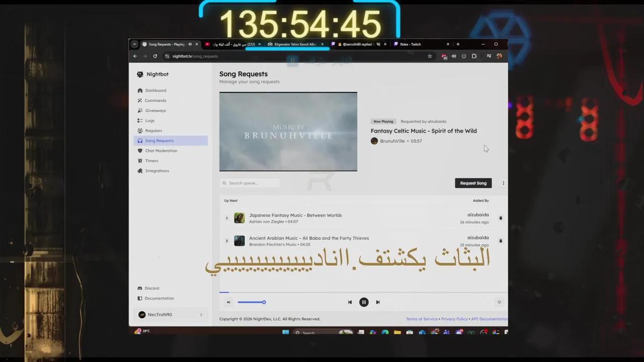Click the Fantasy Celtic Music song title

424,131
